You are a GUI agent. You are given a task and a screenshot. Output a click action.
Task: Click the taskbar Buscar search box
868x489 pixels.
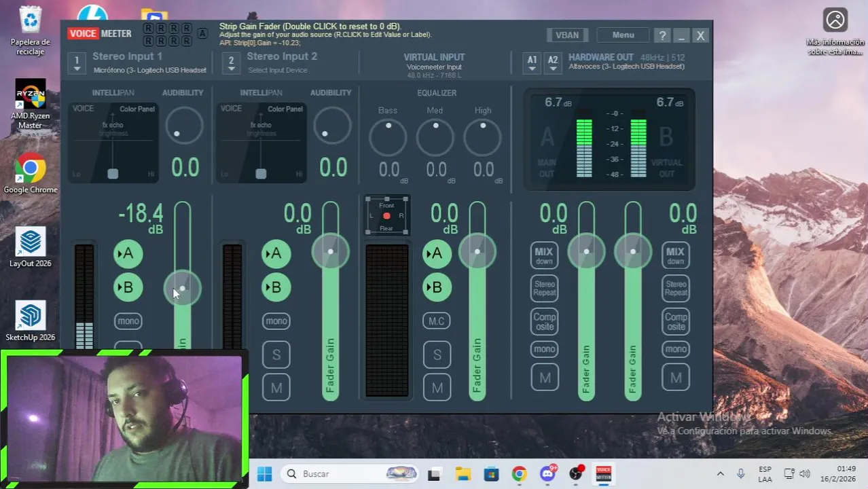click(350, 473)
